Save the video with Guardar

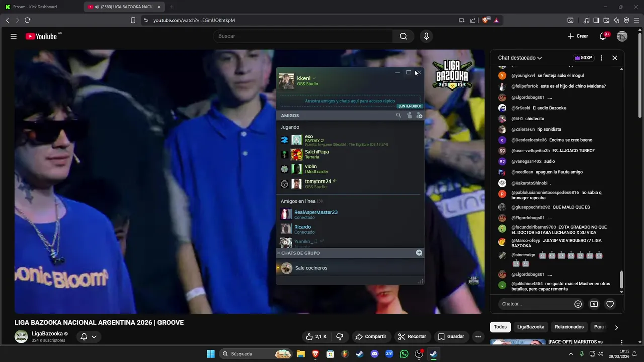click(x=451, y=336)
